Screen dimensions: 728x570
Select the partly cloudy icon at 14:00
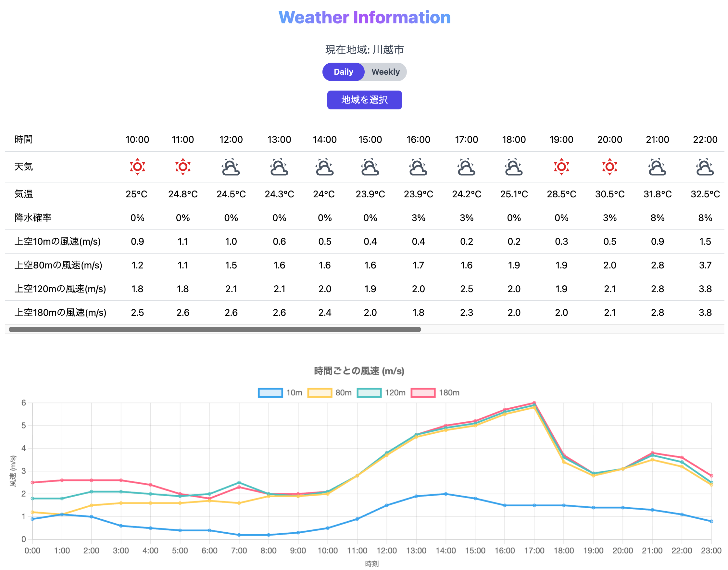pos(325,167)
